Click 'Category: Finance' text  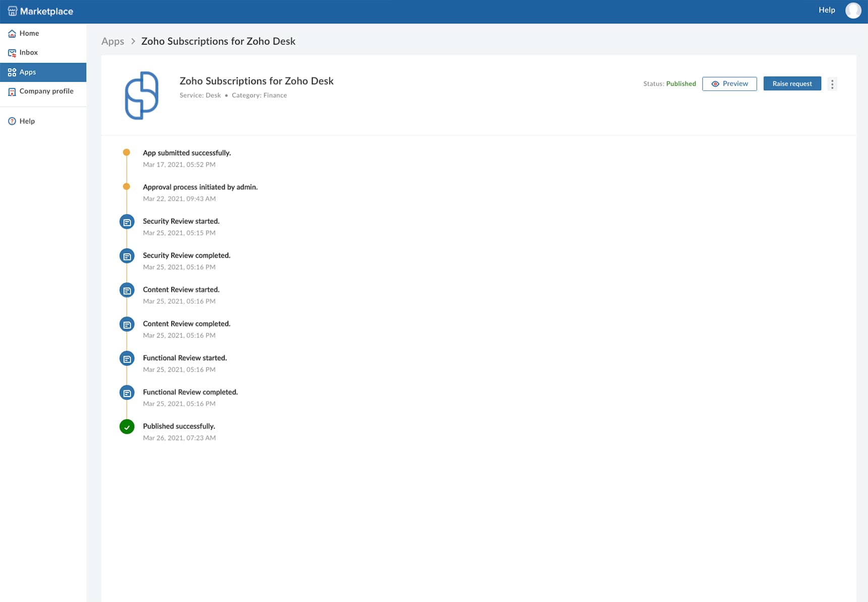pos(259,95)
